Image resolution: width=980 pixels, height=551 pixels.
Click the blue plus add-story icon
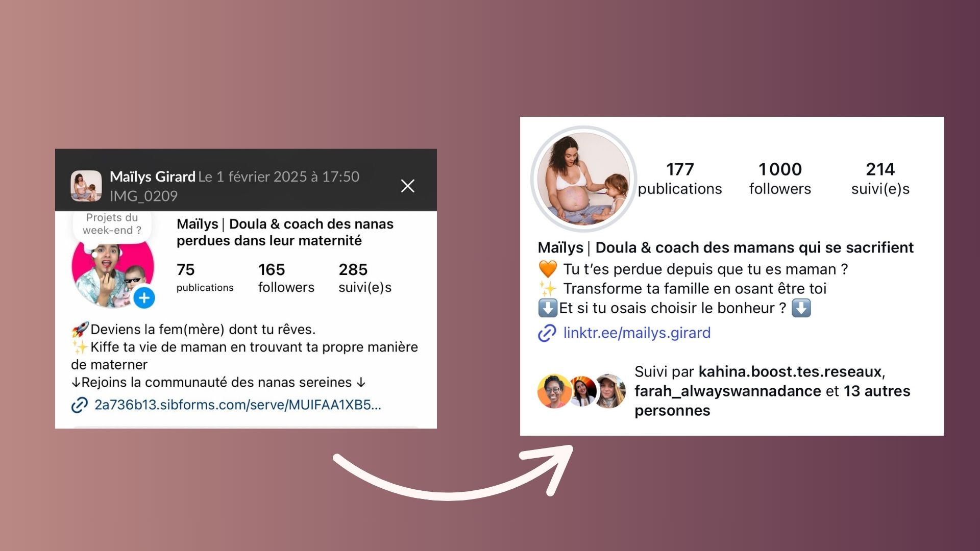click(144, 298)
